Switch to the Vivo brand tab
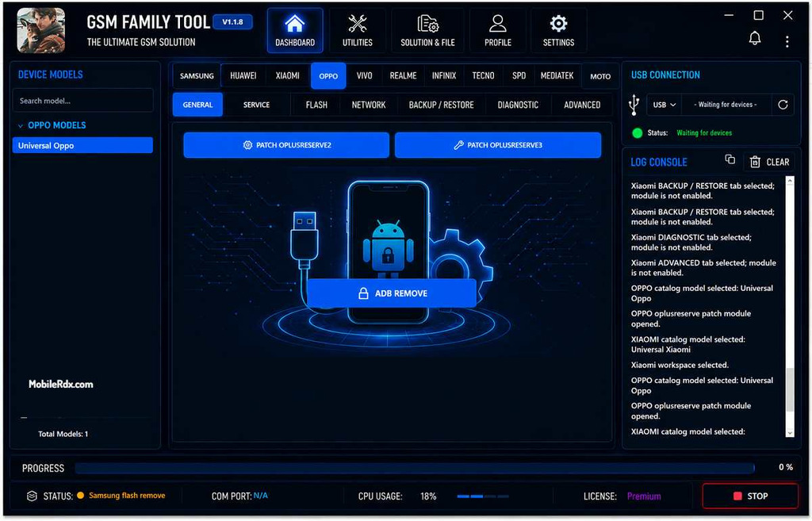Viewport: 812px width, 521px height. click(364, 75)
